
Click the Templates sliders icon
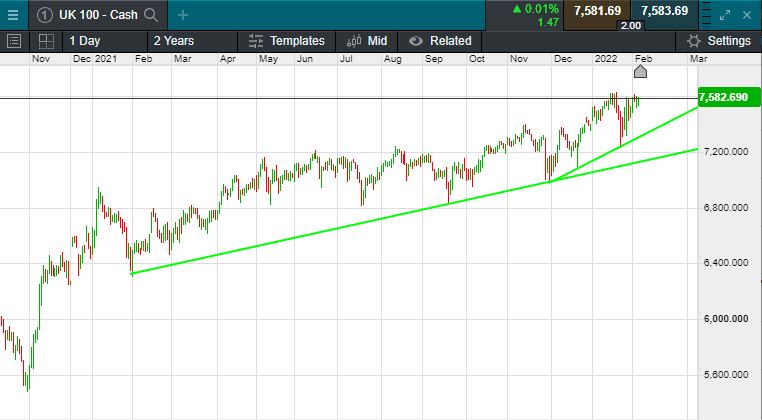pos(256,41)
